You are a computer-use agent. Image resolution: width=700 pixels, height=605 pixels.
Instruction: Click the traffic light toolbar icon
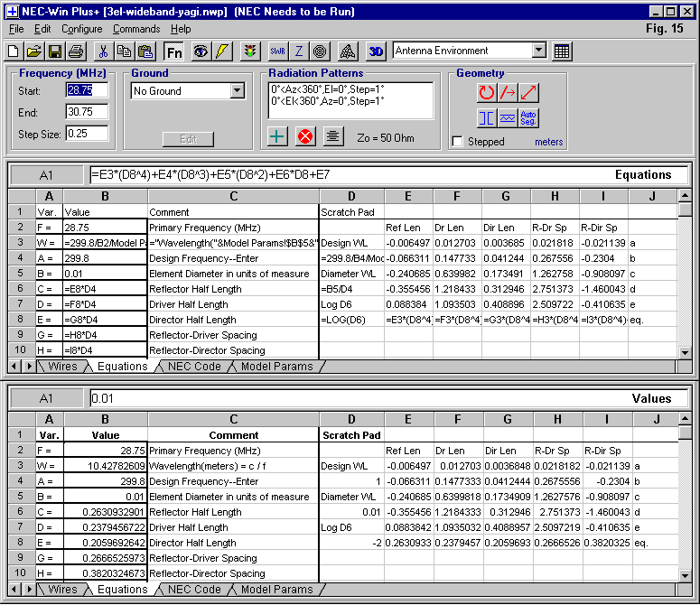click(x=250, y=51)
